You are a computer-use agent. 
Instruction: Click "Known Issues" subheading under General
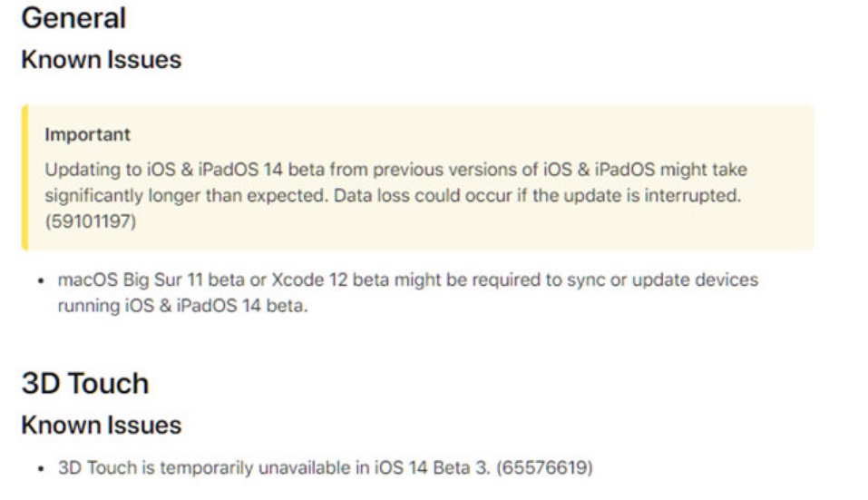coord(101,60)
